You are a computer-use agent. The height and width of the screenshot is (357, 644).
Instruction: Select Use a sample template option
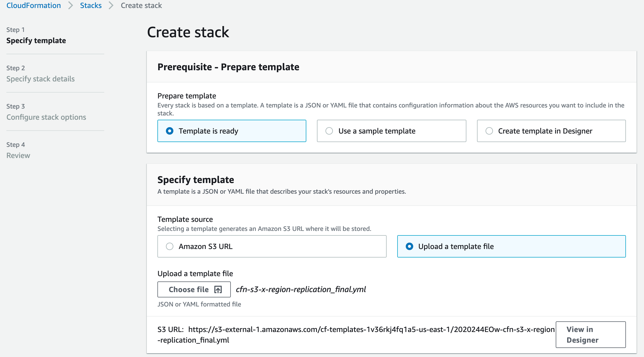[329, 131]
